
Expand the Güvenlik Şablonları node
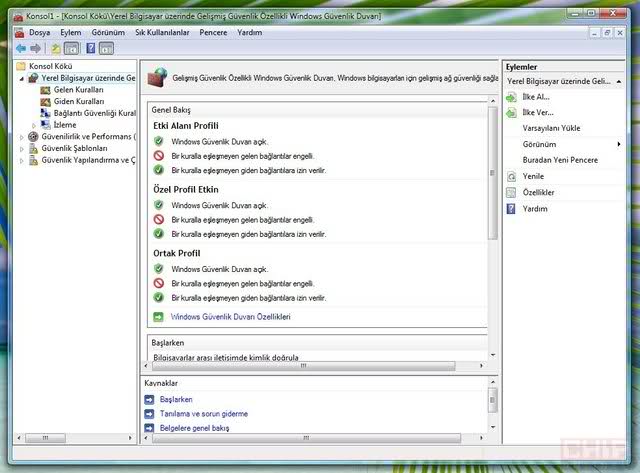point(22,149)
